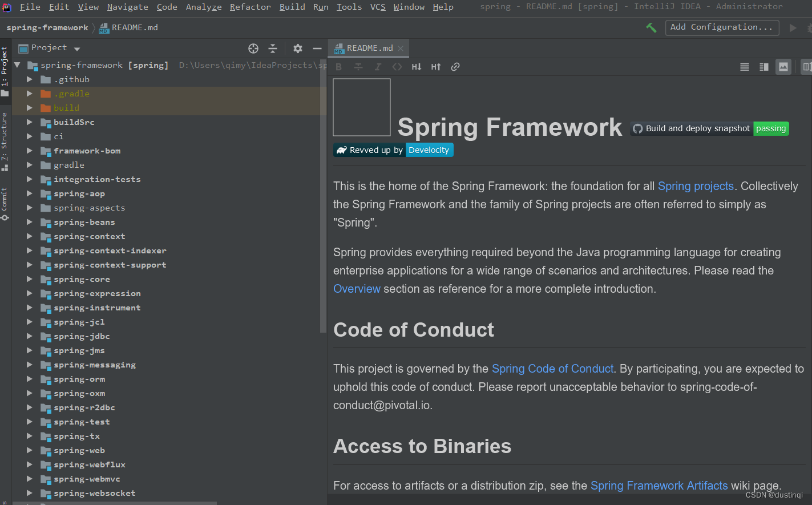812x505 pixels.
Task: Click the Build project hammer icon
Action: click(651, 27)
